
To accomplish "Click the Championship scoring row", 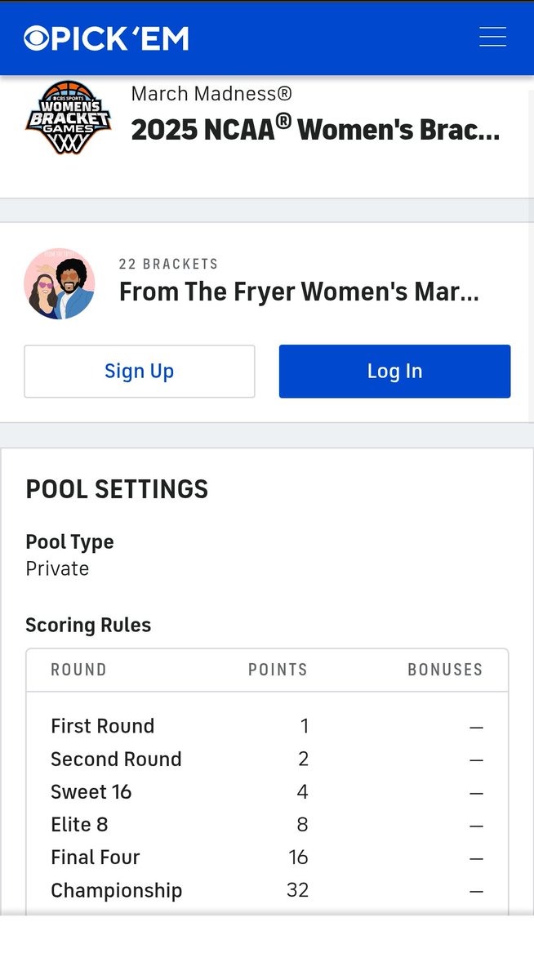I will tap(267, 890).
